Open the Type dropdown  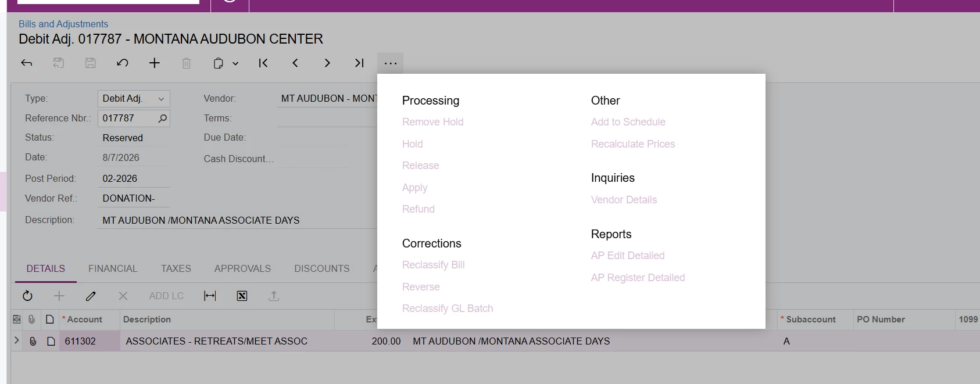tap(161, 99)
